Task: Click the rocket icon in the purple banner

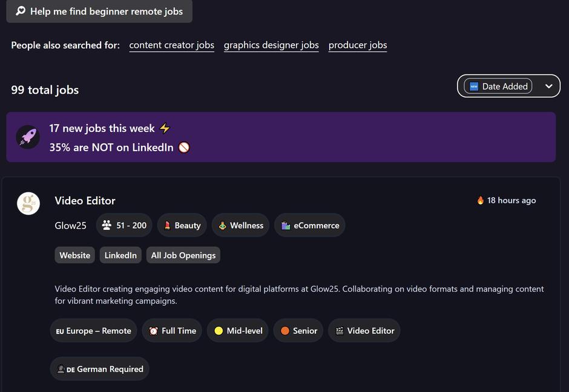Action: (x=28, y=137)
